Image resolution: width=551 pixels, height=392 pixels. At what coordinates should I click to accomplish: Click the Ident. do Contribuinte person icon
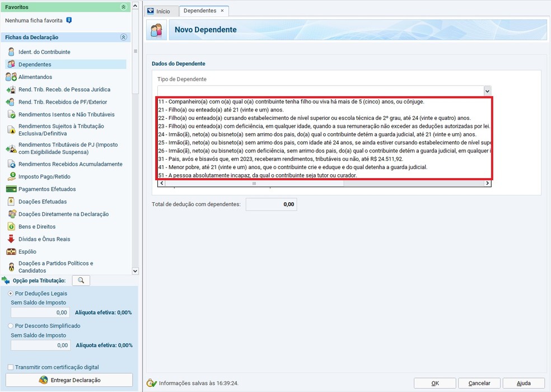tap(11, 52)
